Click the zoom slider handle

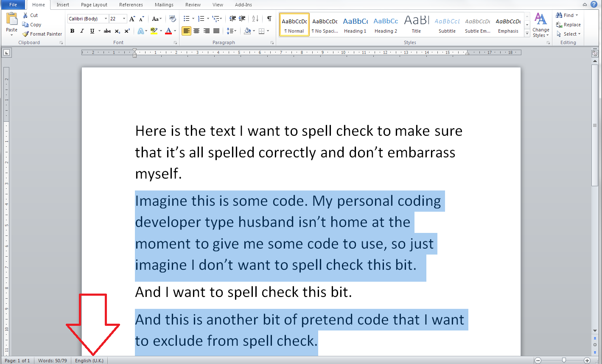(x=564, y=360)
